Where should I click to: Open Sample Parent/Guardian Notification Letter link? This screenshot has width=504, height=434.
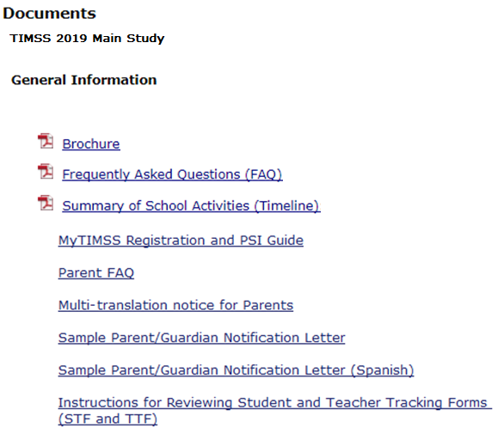tap(201, 338)
